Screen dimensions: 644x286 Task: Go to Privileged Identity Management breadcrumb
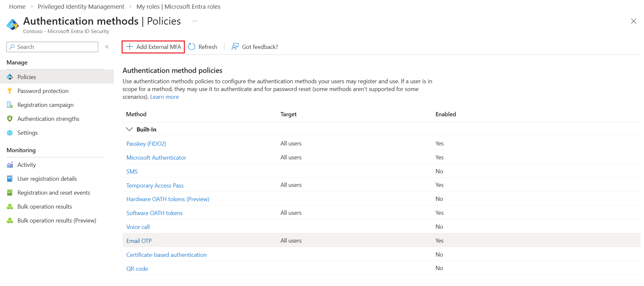pos(81,6)
